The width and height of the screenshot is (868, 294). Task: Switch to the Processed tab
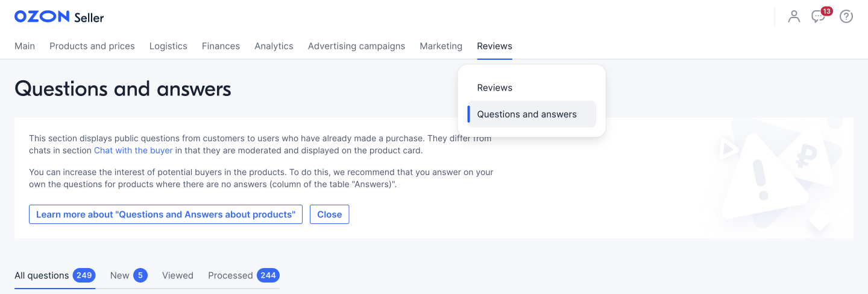point(244,275)
